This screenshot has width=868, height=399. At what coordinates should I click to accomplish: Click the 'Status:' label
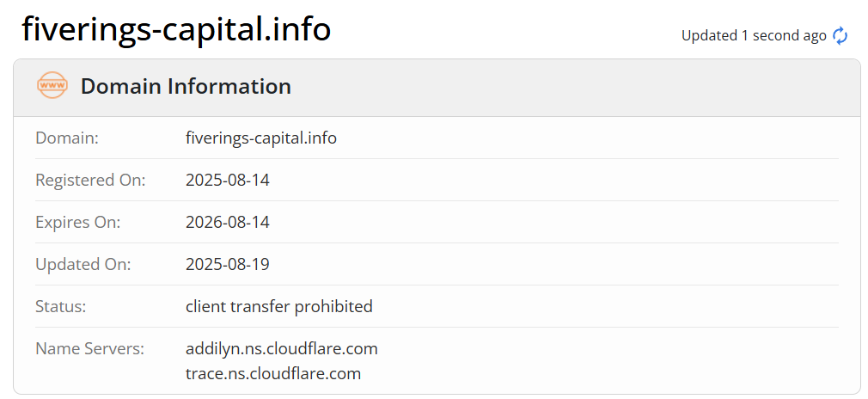coord(61,306)
